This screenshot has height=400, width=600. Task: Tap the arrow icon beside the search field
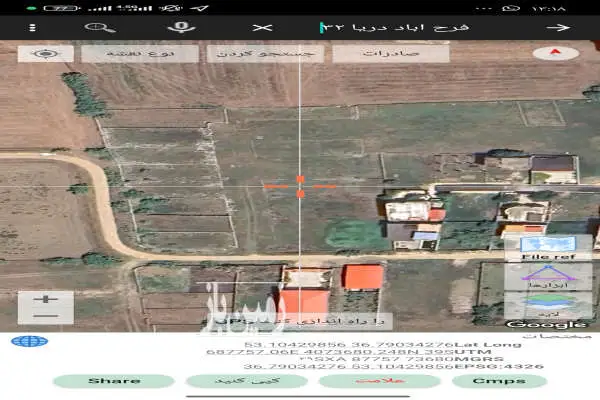coord(558,28)
